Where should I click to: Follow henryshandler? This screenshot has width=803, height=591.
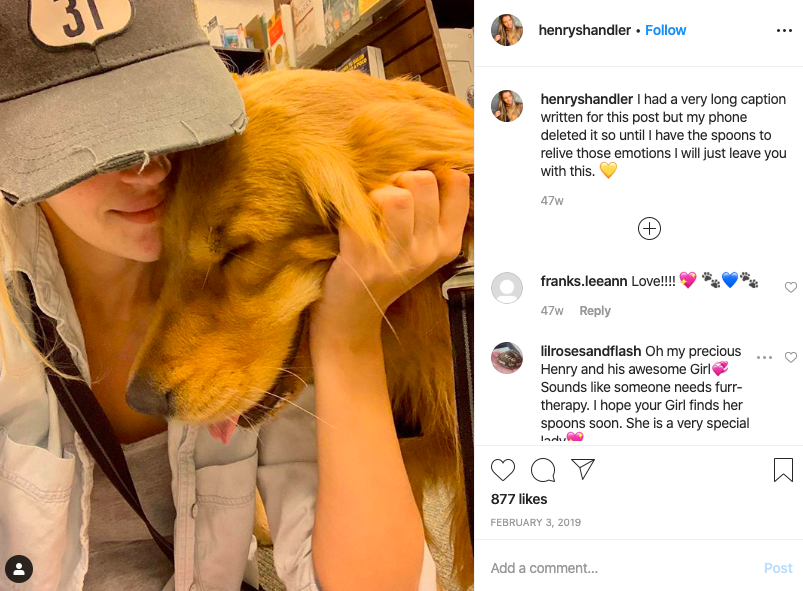pyautogui.click(x=665, y=30)
